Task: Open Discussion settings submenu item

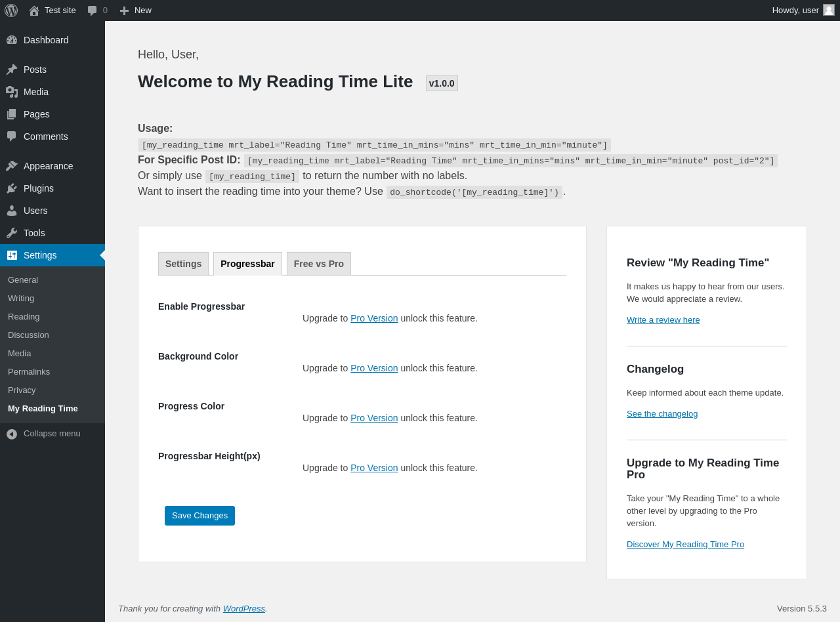Action: tap(28, 335)
